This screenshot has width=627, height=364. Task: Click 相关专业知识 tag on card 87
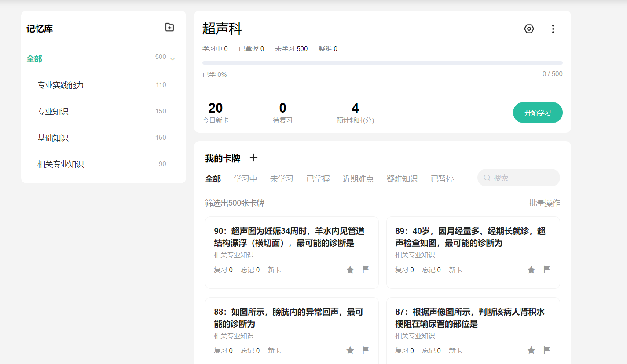[x=415, y=336]
